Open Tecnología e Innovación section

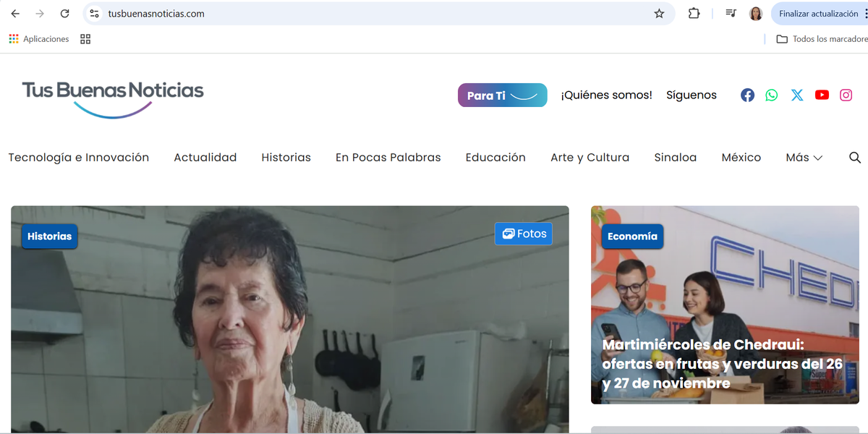(79, 158)
